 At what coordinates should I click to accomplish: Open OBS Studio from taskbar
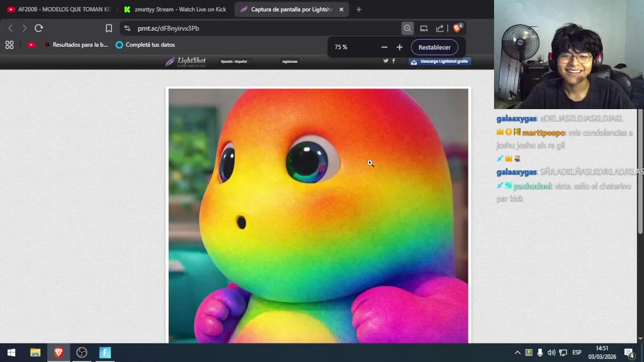[x=82, y=352]
